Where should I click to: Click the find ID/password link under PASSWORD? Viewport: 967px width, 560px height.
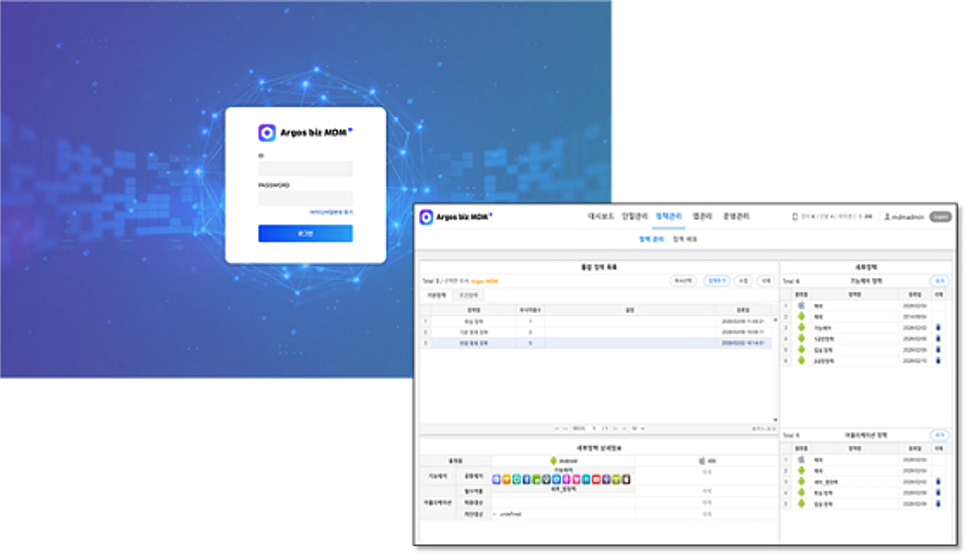coord(330,212)
